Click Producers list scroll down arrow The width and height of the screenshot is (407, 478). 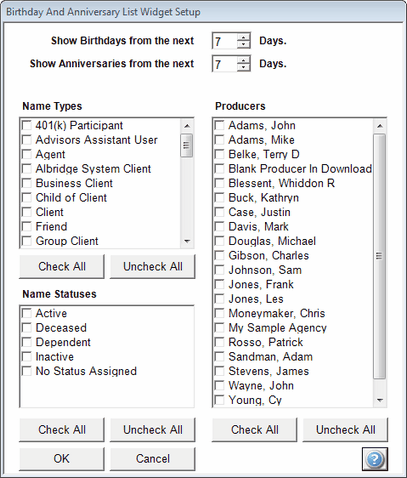point(380,400)
